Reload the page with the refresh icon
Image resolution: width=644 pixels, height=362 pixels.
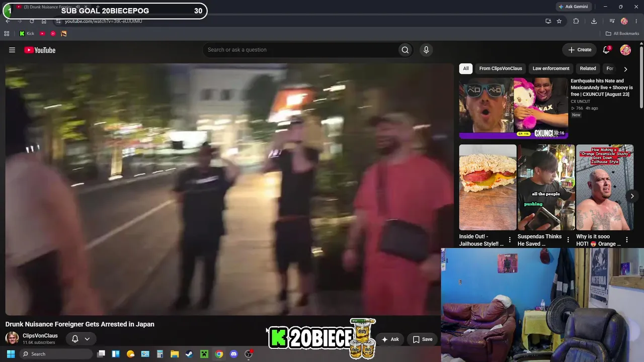tap(32, 21)
